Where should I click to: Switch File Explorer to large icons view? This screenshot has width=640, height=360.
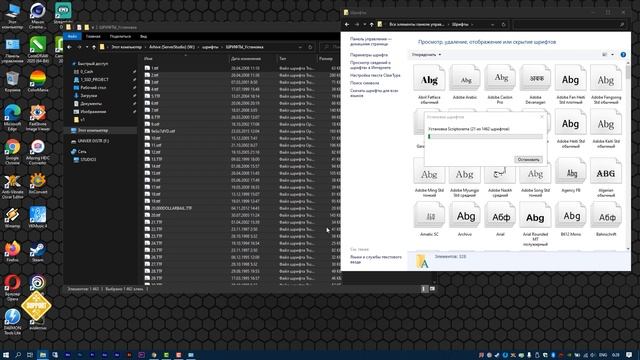pos(432,289)
